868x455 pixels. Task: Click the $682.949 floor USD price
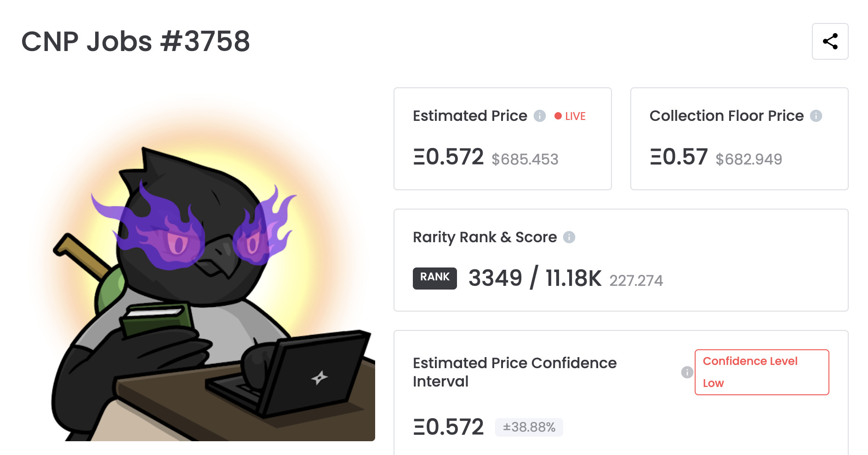[748, 159]
